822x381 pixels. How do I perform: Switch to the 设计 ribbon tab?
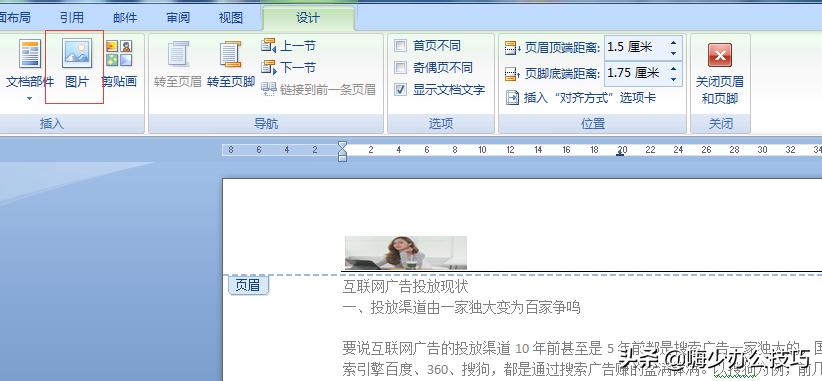click(x=308, y=17)
